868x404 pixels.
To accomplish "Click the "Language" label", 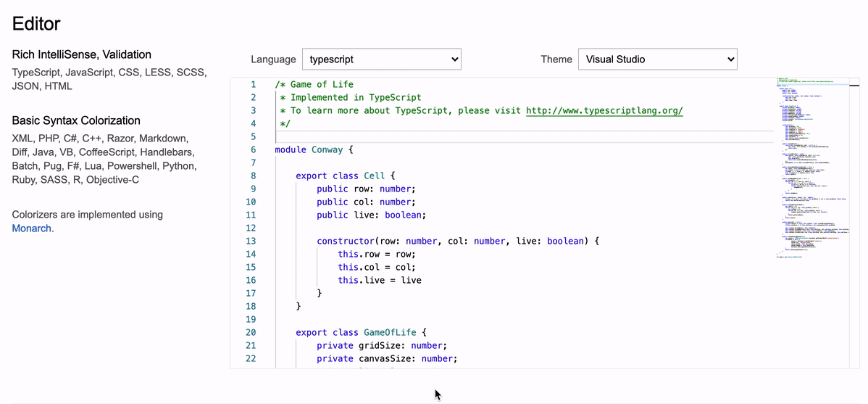I will point(273,59).
